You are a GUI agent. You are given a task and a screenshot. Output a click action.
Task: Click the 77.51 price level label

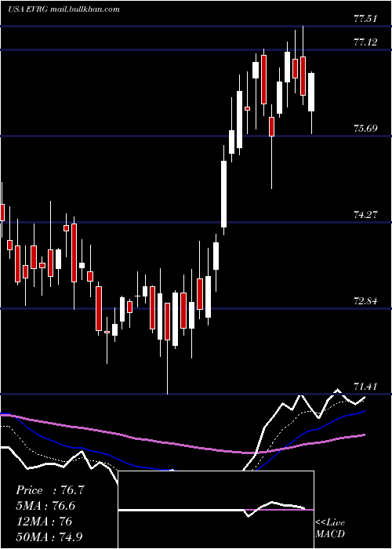(365, 19)
